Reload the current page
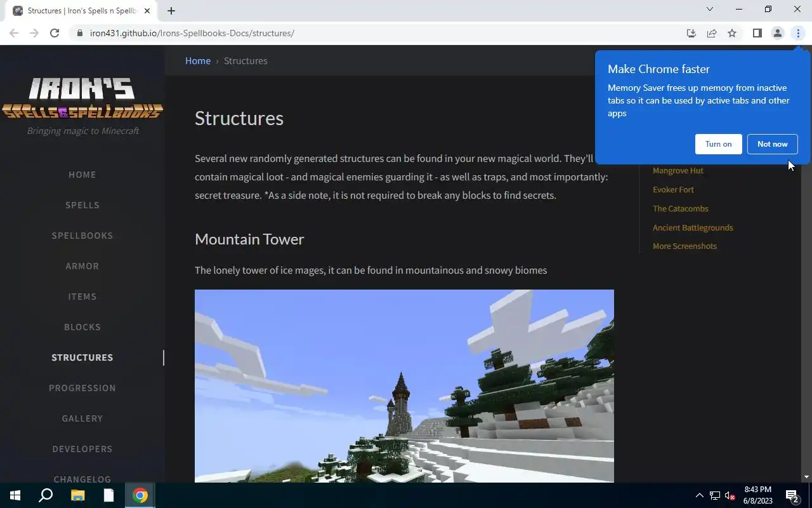Viewport: 812px width, 508px height. pos(55,33)
